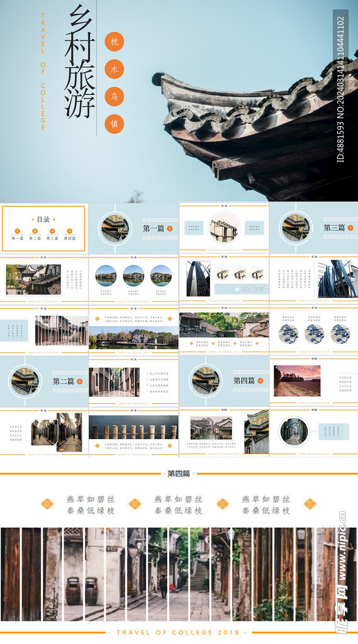Click the striped alley photo strip above the footer
The image size is (358, 644).
coord(179,574)
